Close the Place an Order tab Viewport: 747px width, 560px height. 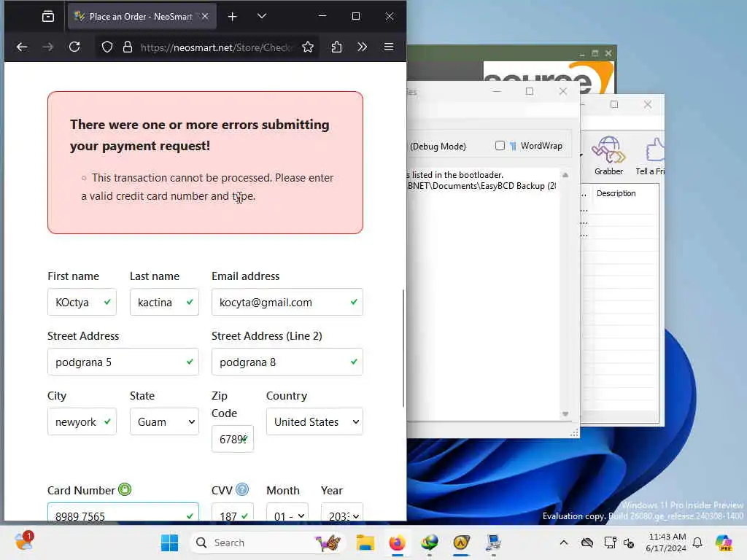205,16
